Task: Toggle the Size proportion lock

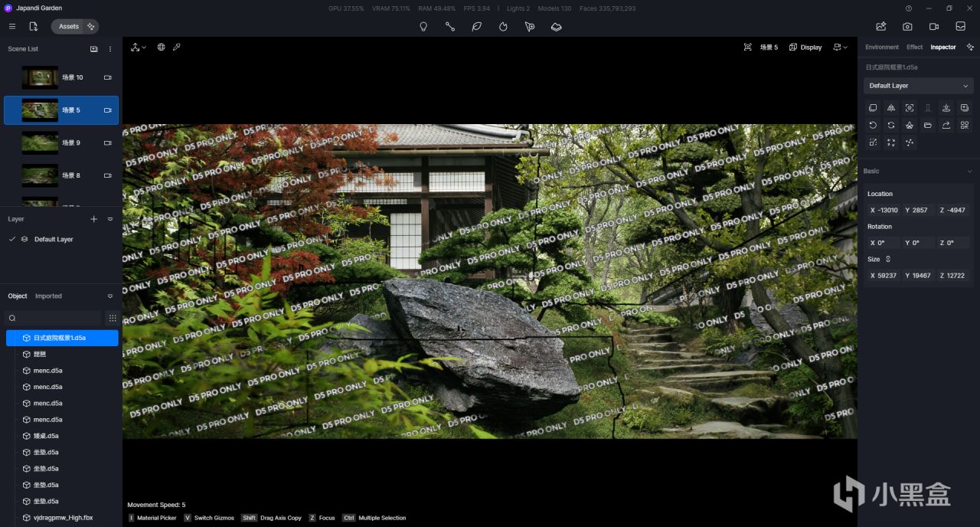Action: [888, 259]
